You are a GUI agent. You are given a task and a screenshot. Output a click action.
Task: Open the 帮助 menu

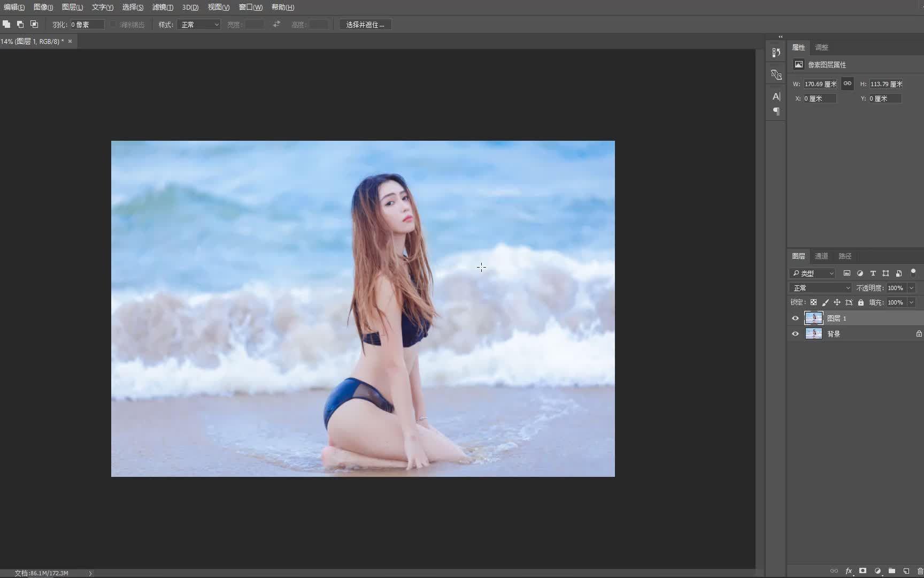283,7
